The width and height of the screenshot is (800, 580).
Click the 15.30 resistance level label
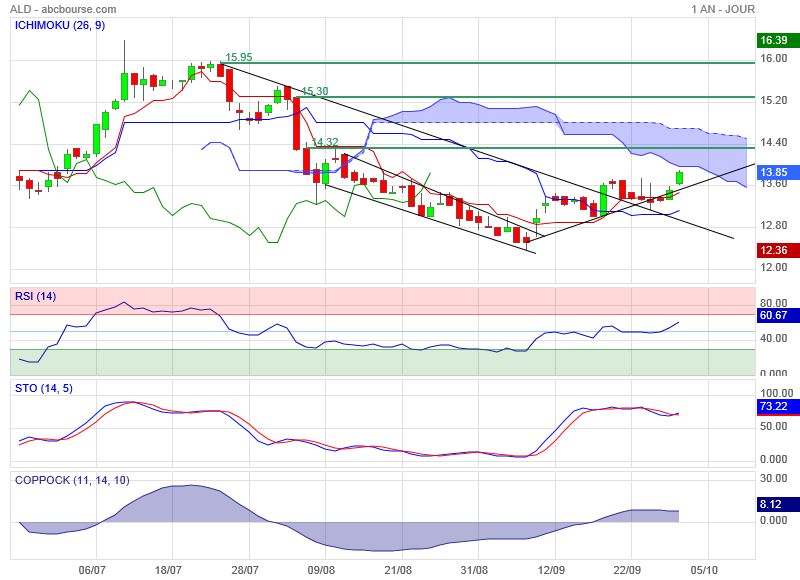click(x=314, y=91)
